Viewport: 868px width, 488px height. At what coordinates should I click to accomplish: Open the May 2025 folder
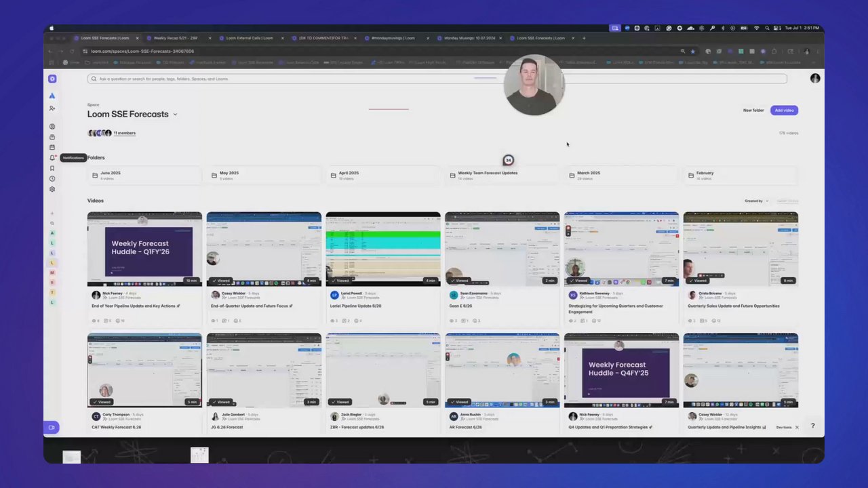[264, 175]
